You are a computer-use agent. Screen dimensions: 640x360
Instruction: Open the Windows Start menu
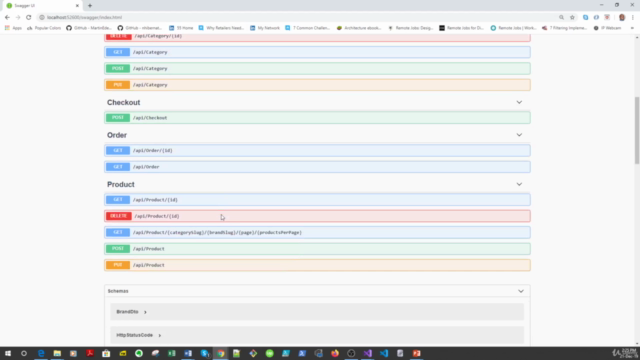tap(8, 353)
